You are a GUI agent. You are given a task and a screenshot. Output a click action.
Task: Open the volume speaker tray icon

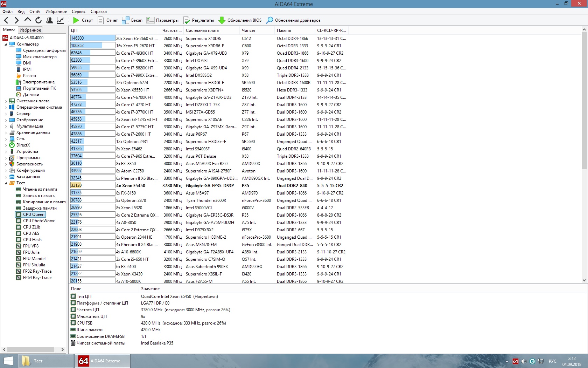pyautogui.click(x=524, y=361)
